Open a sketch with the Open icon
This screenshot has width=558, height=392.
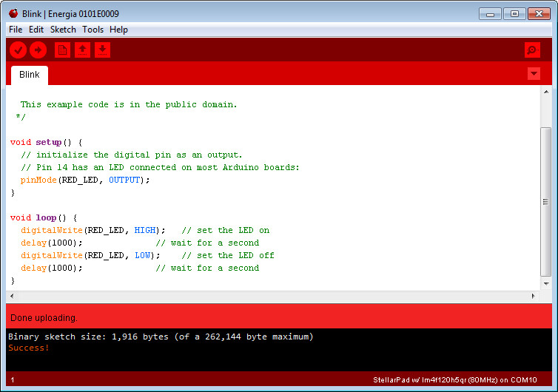[x=83, y=50]
